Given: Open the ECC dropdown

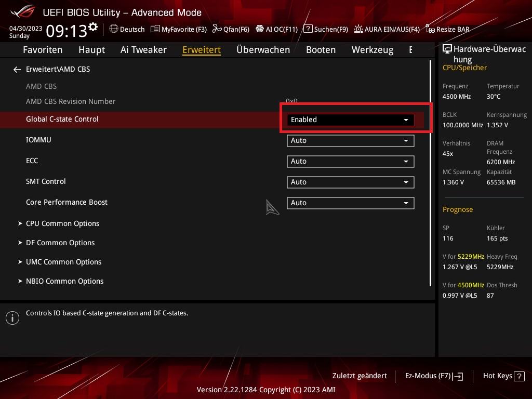Looking at the screenshot, I should [350, 162].
